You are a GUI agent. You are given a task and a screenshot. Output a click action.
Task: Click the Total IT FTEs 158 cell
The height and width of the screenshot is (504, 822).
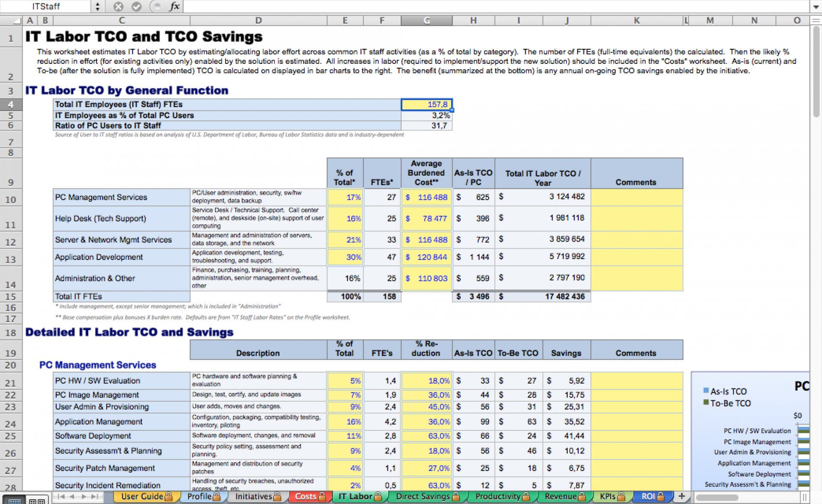point(382,297)
